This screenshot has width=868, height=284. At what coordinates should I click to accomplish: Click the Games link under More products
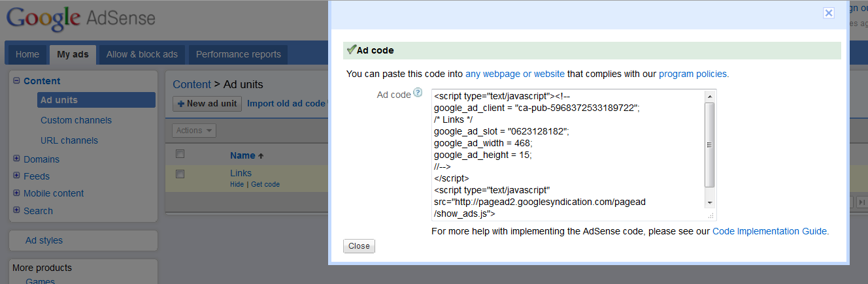(x=39, y=281)
